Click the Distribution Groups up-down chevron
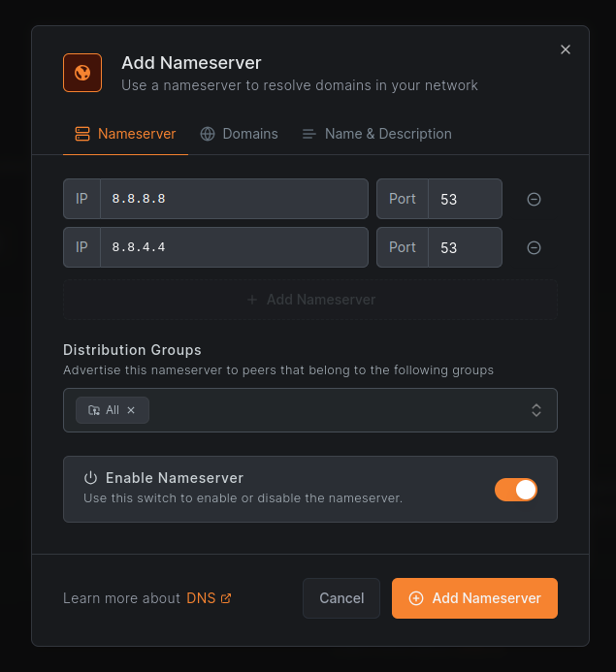Image resolution: width=616 pixels, height=672 pixels. (x=536, y=410)
